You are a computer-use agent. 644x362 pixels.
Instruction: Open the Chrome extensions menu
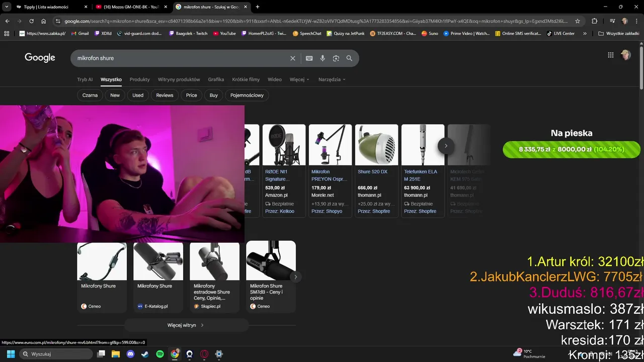tap(595, 21)
